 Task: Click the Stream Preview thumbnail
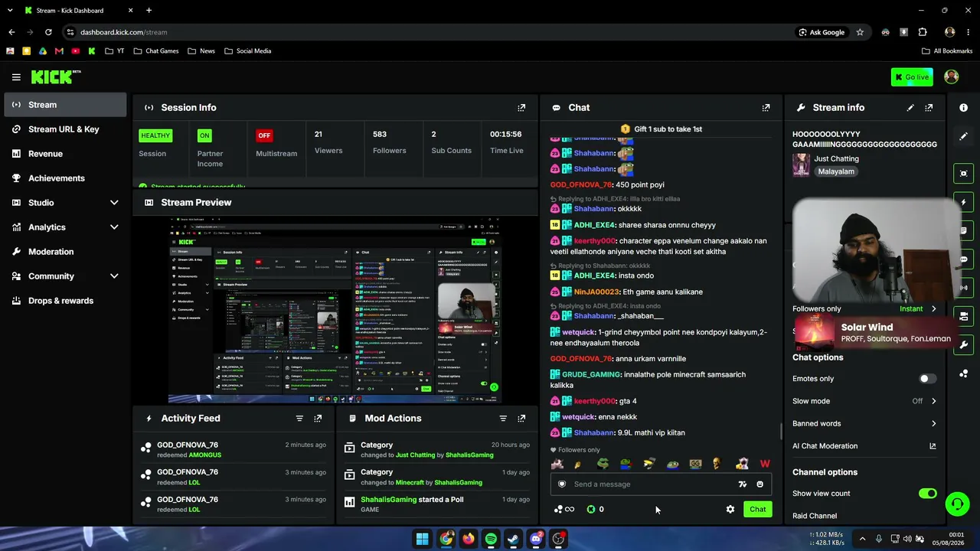coord(335,309)
